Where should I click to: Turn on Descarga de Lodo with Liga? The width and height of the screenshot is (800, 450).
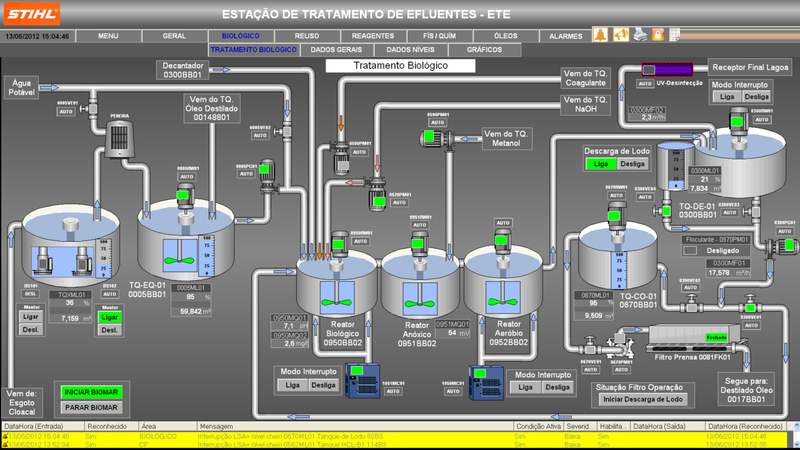(x=601, y=164)
